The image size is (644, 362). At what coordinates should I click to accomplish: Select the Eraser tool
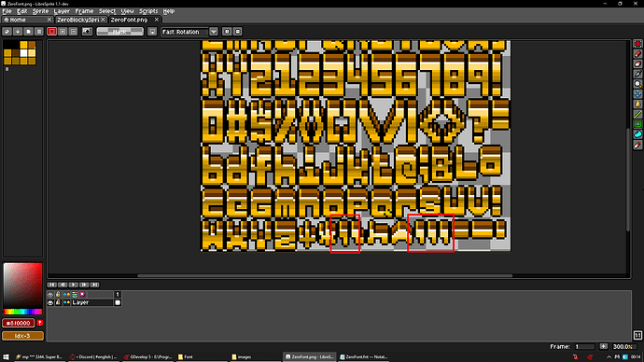pyautogui.click(x=637, y=64)
